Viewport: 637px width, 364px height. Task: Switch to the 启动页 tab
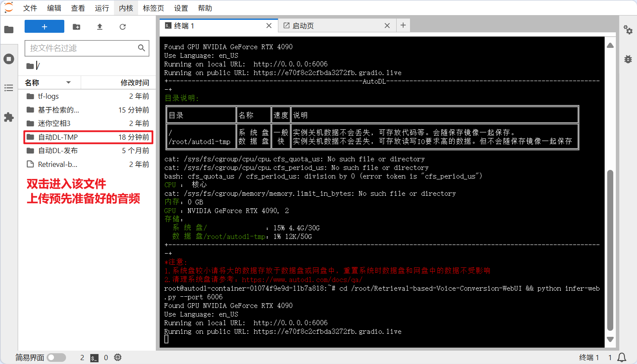click(336, 26)
